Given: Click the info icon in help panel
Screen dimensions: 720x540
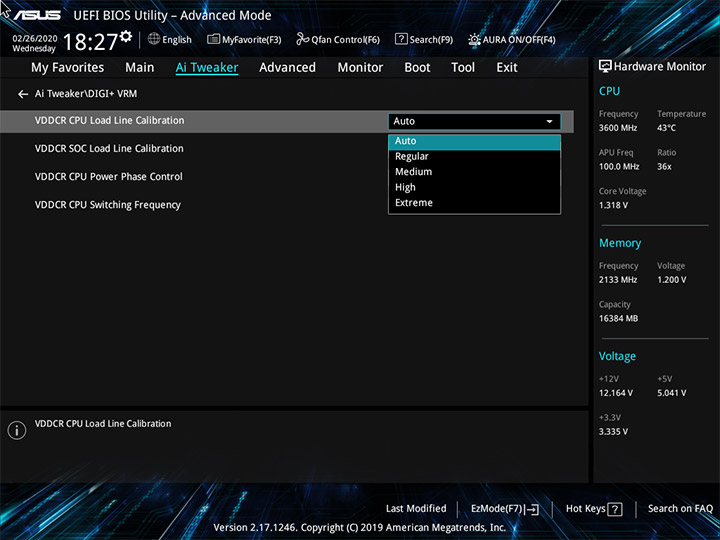Looking at the screenshot, I should [17, 430].
